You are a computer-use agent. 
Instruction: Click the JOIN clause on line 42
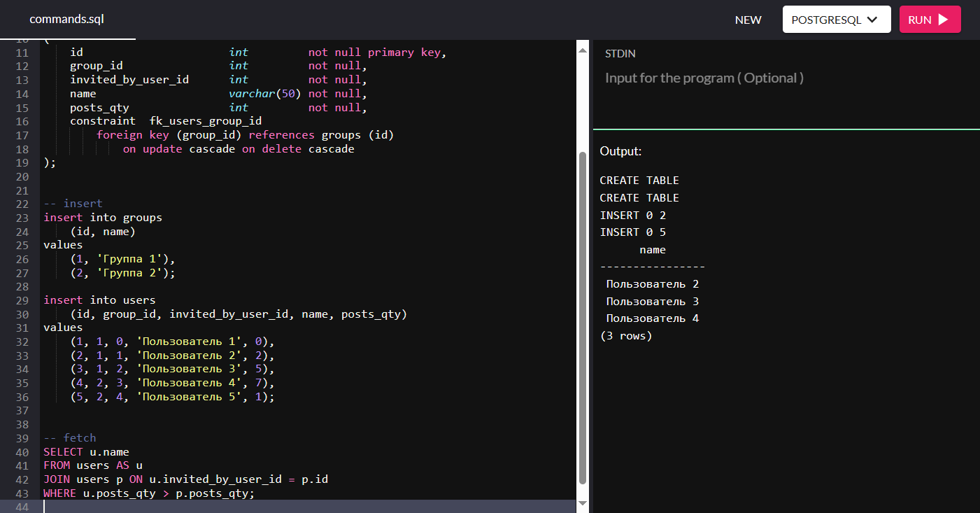click(186, 479)
